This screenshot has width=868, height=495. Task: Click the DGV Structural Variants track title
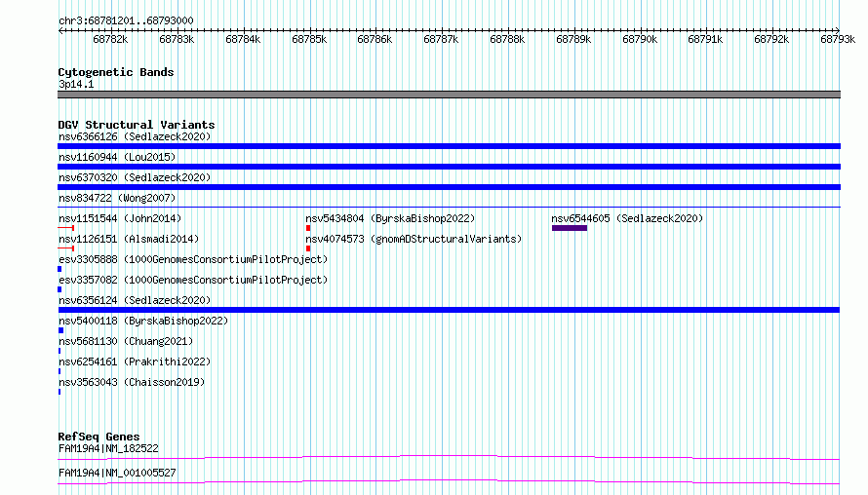click(137, 125)
